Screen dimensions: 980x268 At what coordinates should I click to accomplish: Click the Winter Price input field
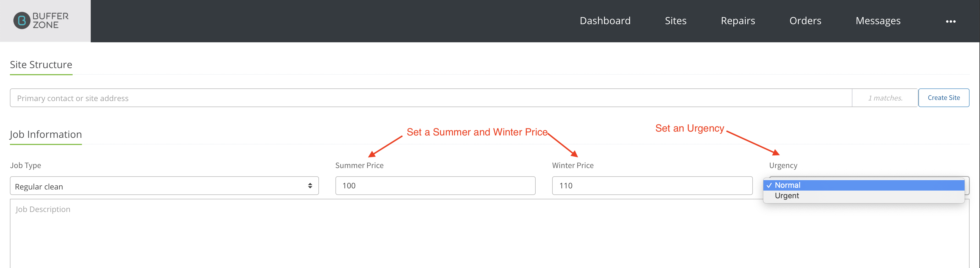(652, 186)
